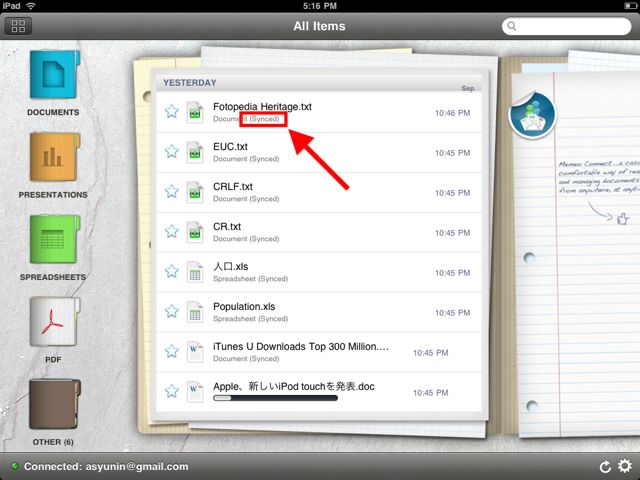Tap the CR.txt file icon
640x480 pixels.
pyautogui.click(x=195, y=232)
